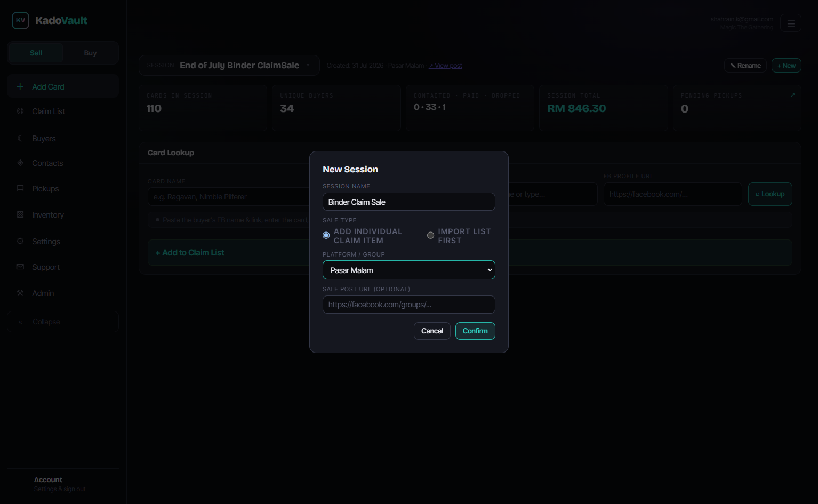818x504 pixels.
Task: Cancel the New Session dialog
Action: tap(432, 331)
